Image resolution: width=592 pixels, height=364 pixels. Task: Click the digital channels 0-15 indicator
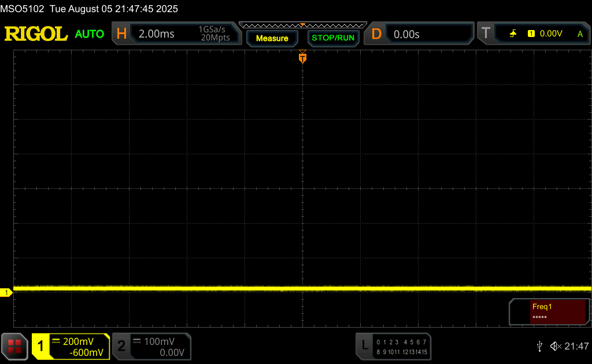402,347
